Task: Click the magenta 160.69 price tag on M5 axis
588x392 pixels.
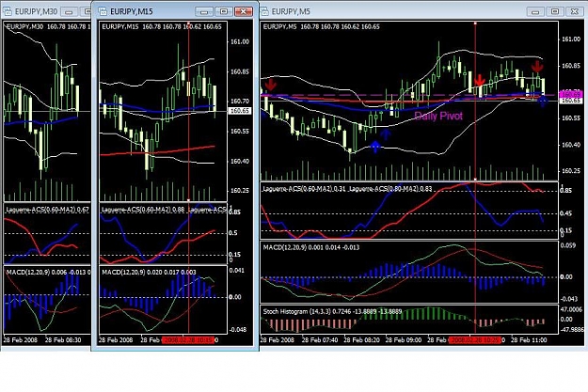Action: 570,94
